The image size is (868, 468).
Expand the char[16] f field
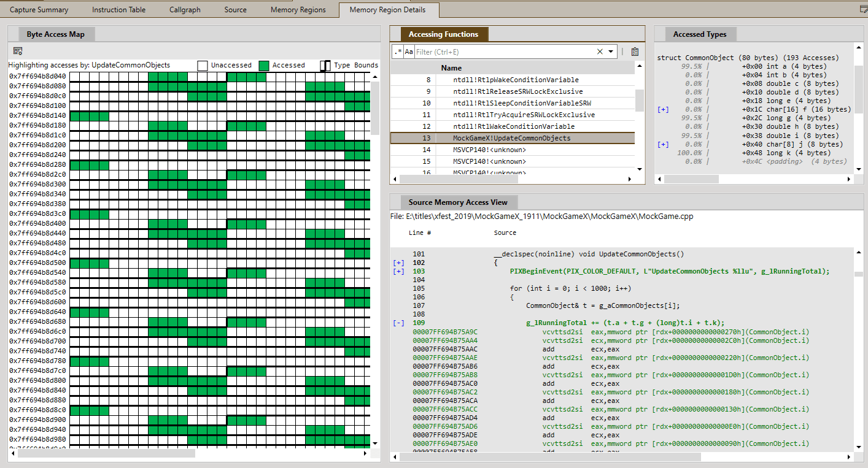(x=663, y=110)
